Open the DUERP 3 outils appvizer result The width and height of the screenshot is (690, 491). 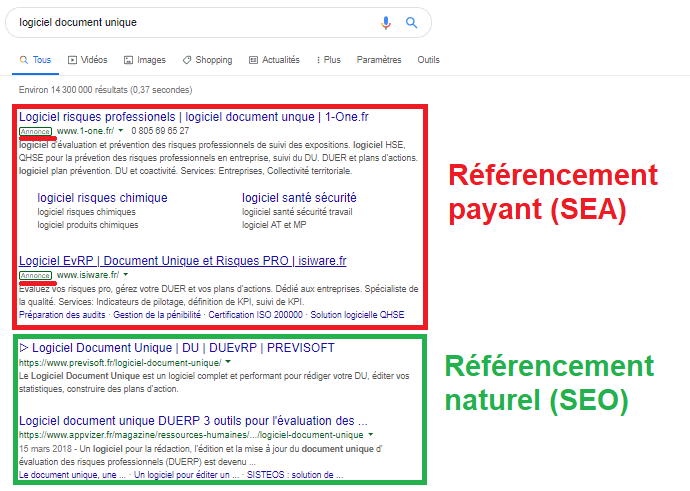tap(193, 421)
